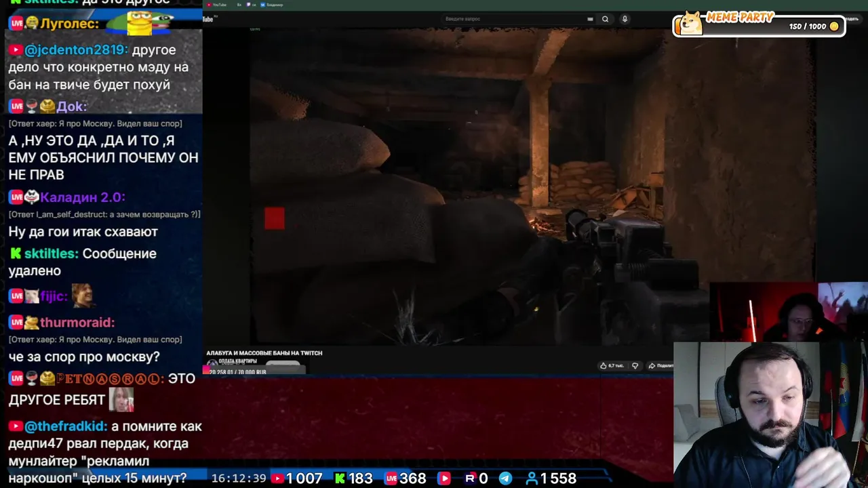Click the Kick badge beside sktiltles in chat
The height and width of the screenshot is (488, 868).
pos(16,253)
